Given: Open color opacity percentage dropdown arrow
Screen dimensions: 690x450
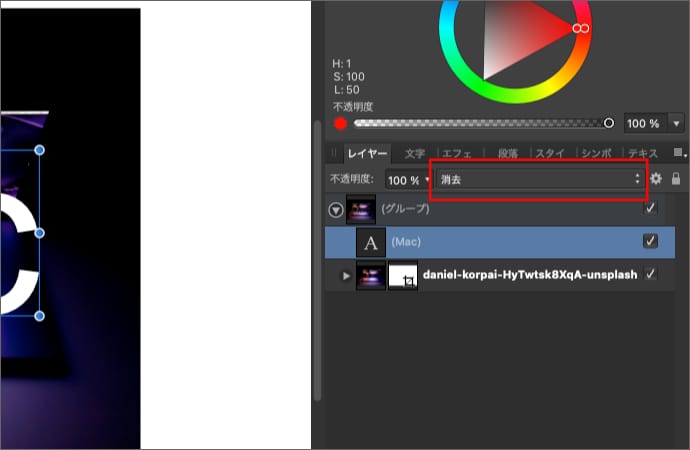Looking at the screenshot, I should click(676, 123).
